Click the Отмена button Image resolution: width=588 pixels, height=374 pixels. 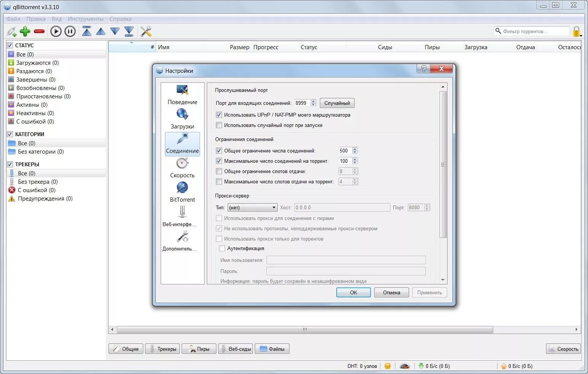click(x=391, y=292)
